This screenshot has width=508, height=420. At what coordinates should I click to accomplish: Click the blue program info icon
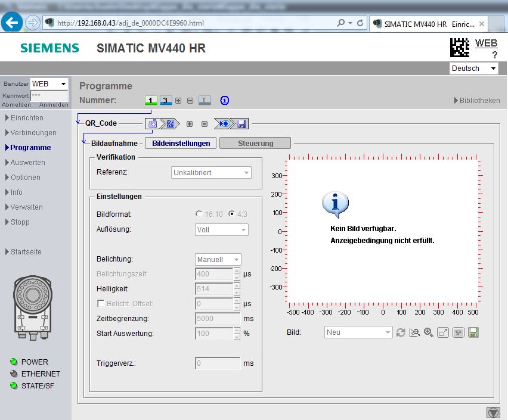[x=225, y=101]
